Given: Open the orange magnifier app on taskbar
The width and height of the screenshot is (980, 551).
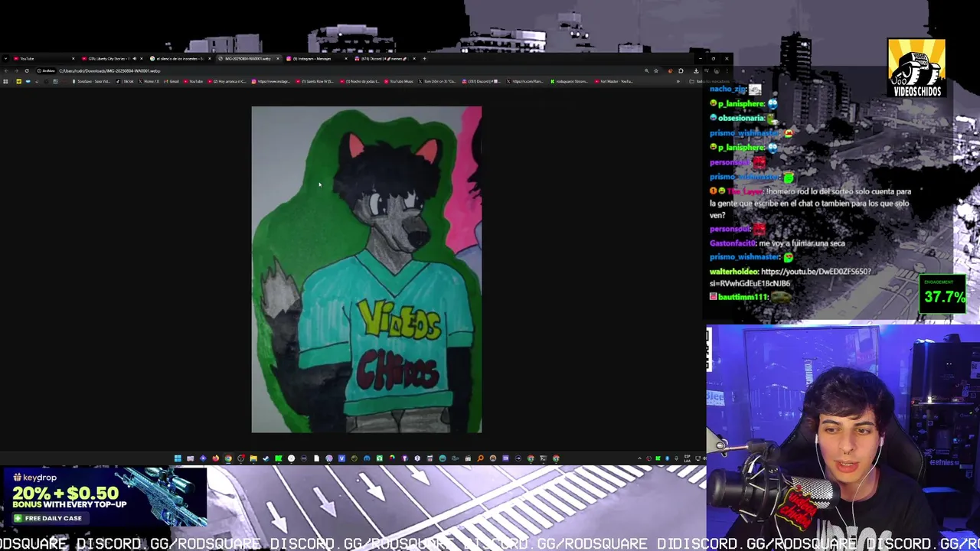Looking at the screenshot, I should pyautogui.click(x=480, y=458).
